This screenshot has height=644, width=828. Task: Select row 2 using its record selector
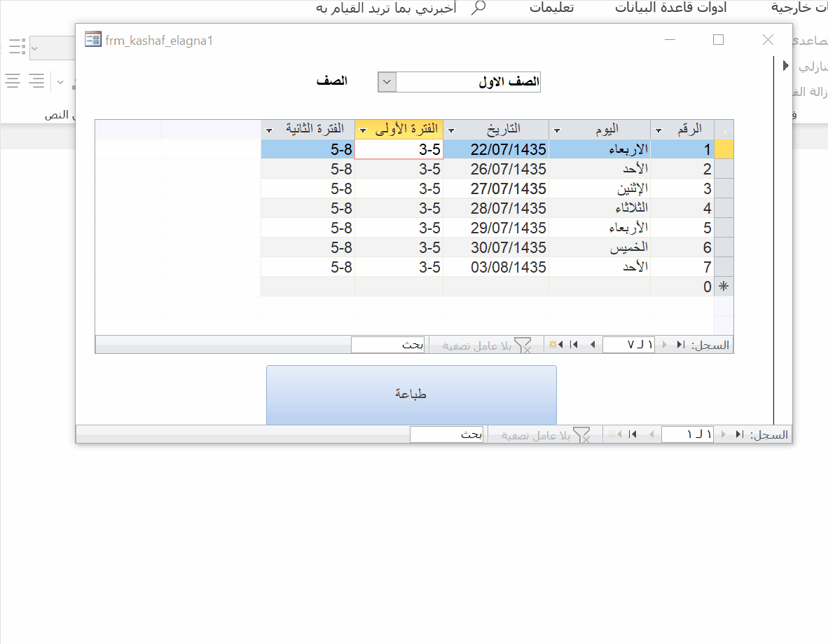pos(724,169)
